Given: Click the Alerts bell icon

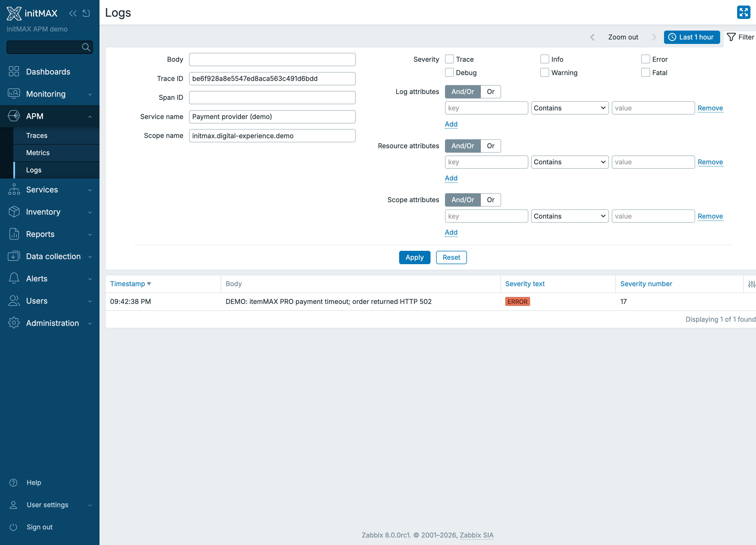Looking at the screenshot, I should pyautogui.click(x=14, y=279).
